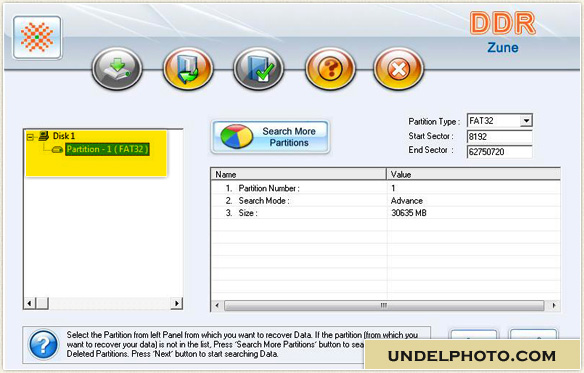This screenshot has width=584, height=373.
Task: Click the book with checkmark toolbar icon
Action: tap(259, 69)
